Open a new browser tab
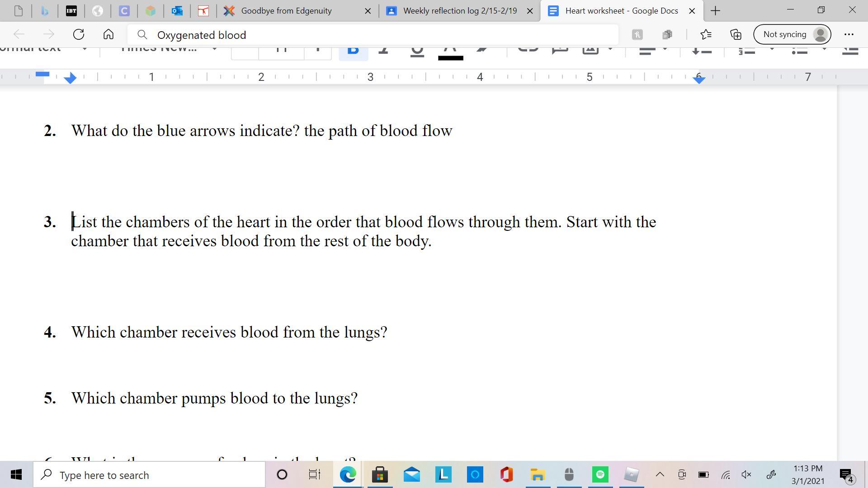 point(715,11)
